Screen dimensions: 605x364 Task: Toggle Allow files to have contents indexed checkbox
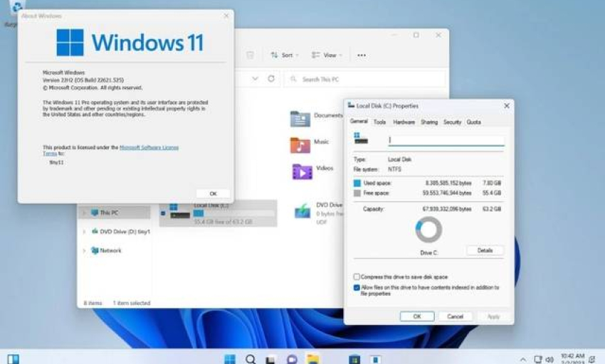[x=357, y=288]
